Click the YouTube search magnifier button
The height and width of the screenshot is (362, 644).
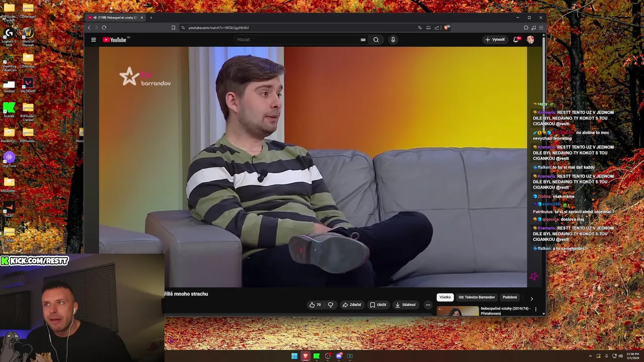[x=376, y=40]
